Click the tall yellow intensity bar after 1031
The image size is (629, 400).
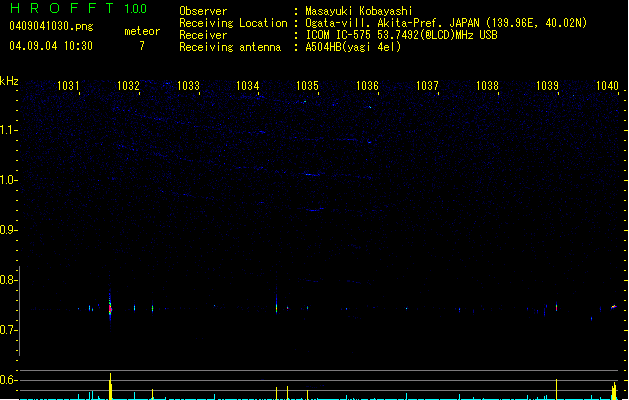pyautogui.click(x=110, y=386)
